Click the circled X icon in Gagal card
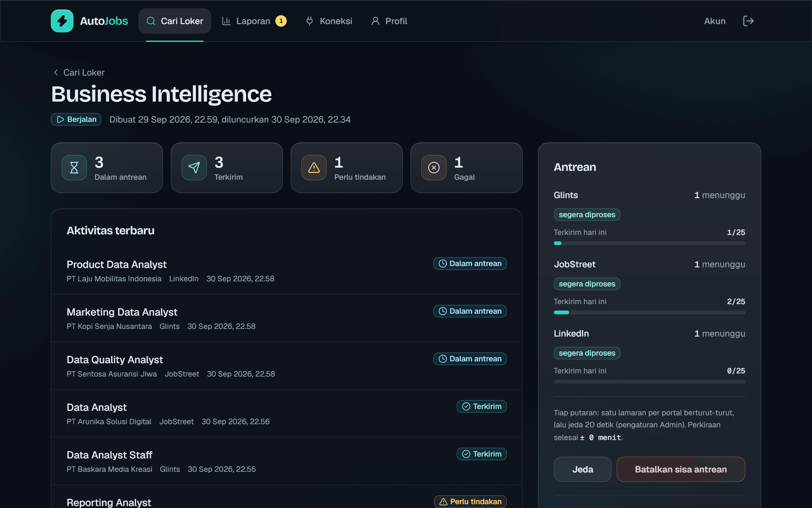This screenshot has height=508, width=812. pos(434,167)
